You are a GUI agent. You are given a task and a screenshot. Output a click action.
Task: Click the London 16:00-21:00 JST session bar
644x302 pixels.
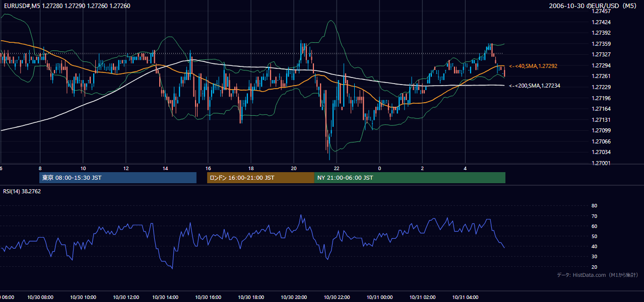click(x=261, y=178)
